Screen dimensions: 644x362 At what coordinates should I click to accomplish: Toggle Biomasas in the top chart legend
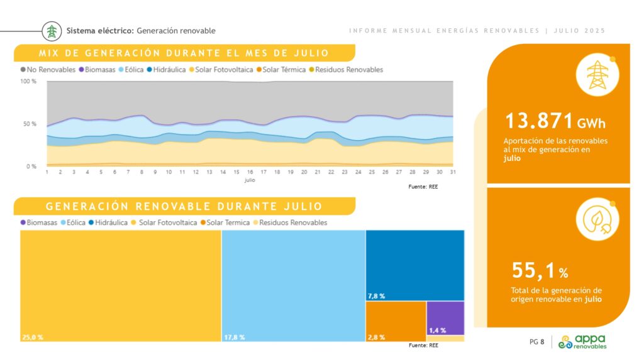[x=97, y=70]
